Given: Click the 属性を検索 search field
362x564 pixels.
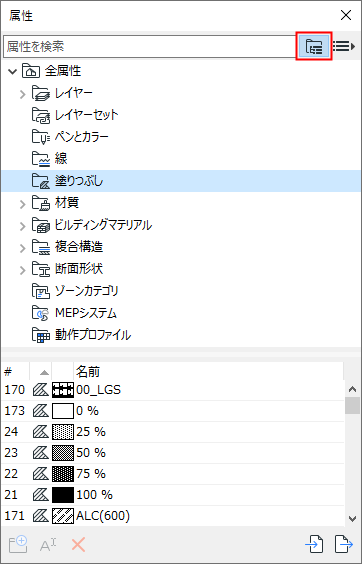Looking at the screenshot, I should tap(150, 46).
